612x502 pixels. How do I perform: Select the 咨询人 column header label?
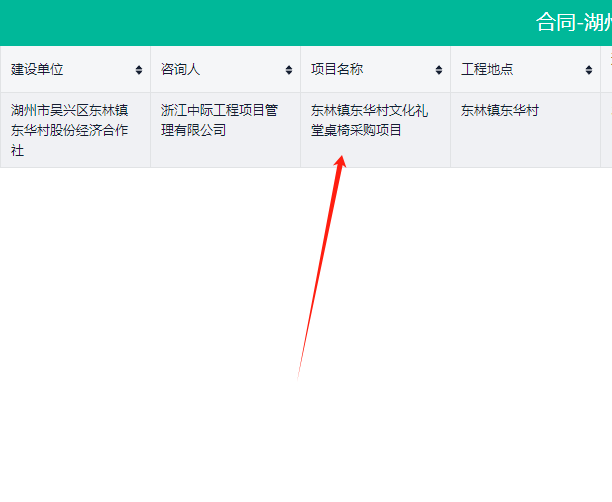click(x=181, y=70)
